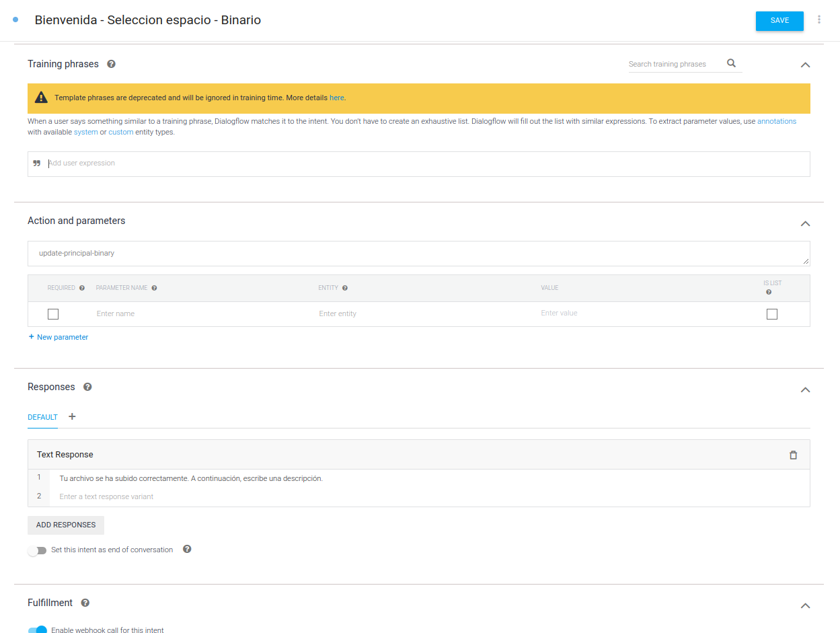Collapse the Responses section
Viewport: 840px width, 633px height.
point(805,390)
